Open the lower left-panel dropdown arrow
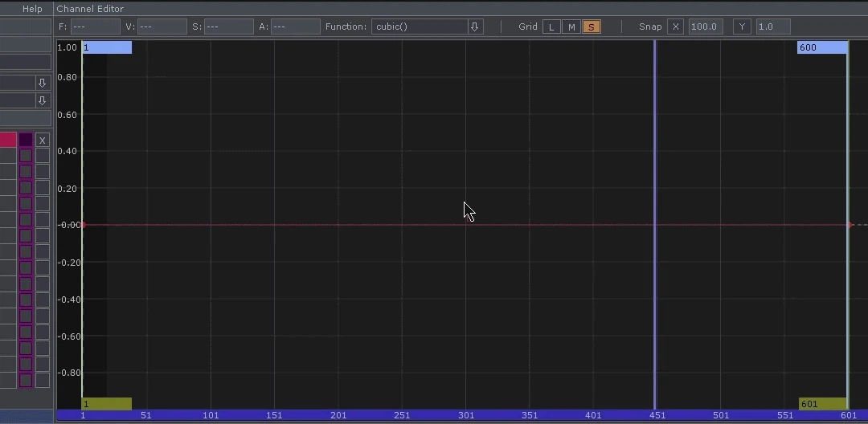 [x=42, y=100]
